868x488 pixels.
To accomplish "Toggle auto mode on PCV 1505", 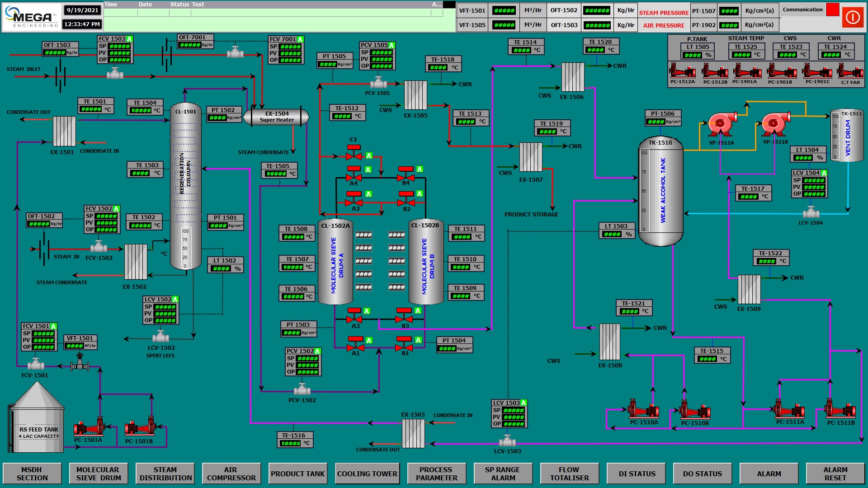I will point(391,45).
